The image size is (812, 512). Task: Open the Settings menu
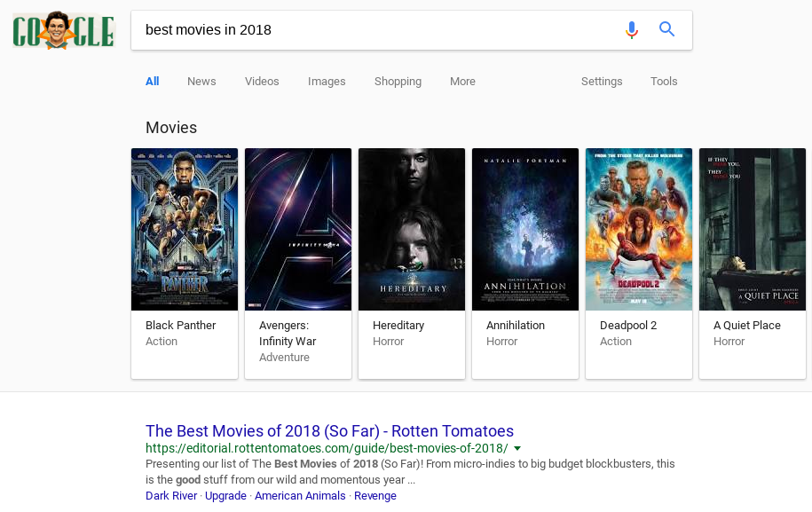(x=601, y=82)
